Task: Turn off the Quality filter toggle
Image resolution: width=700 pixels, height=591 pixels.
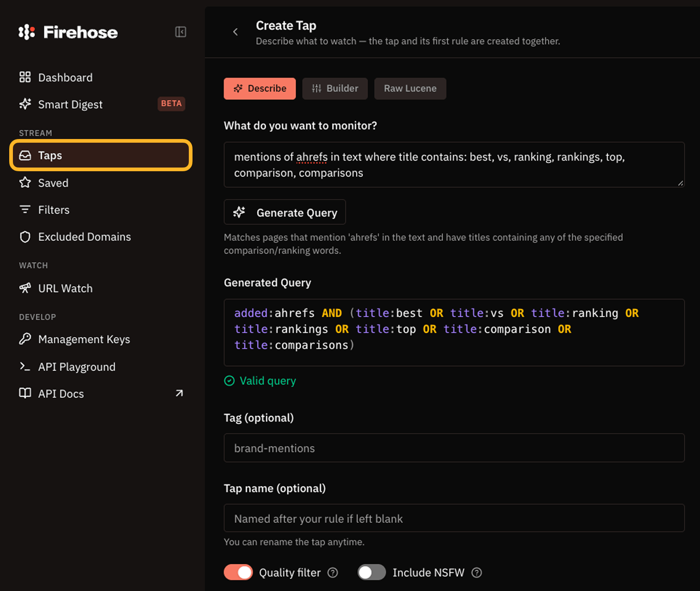Action: (238, 572)
